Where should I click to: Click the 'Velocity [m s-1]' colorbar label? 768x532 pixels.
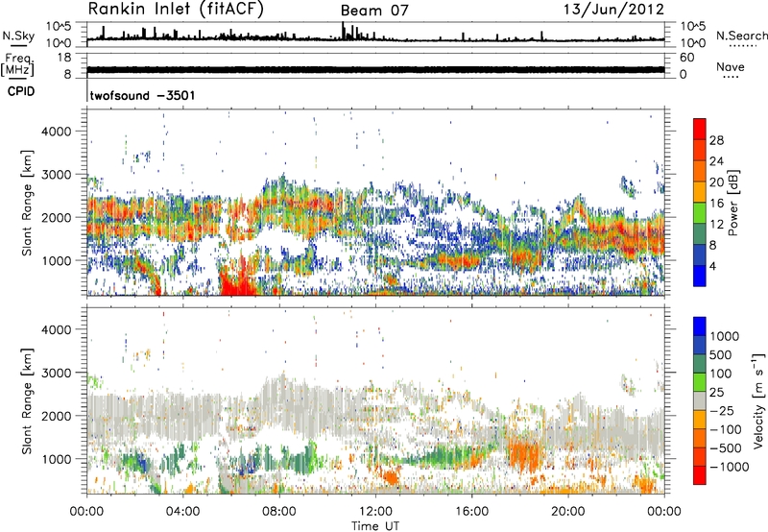pyautogui.click(x=758, y=400)
